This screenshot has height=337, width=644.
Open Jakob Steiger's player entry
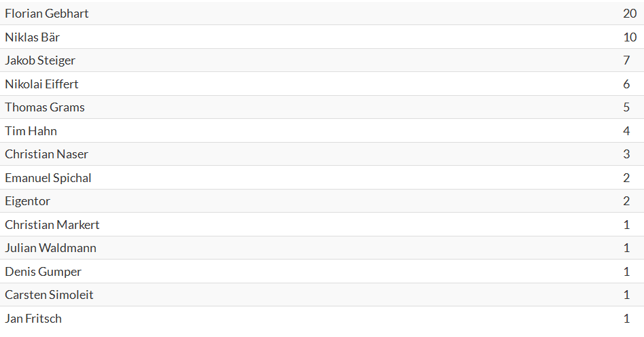(40, 60)
